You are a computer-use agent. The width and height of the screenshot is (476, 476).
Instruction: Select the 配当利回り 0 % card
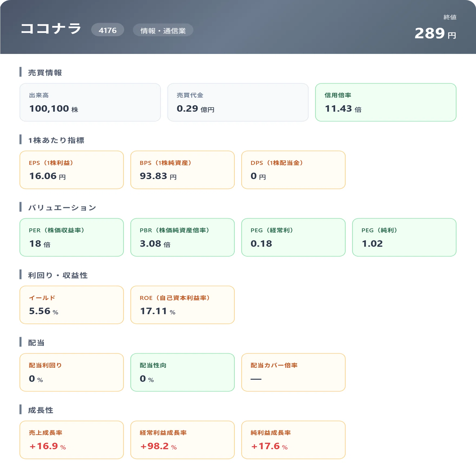pos(72,372)
